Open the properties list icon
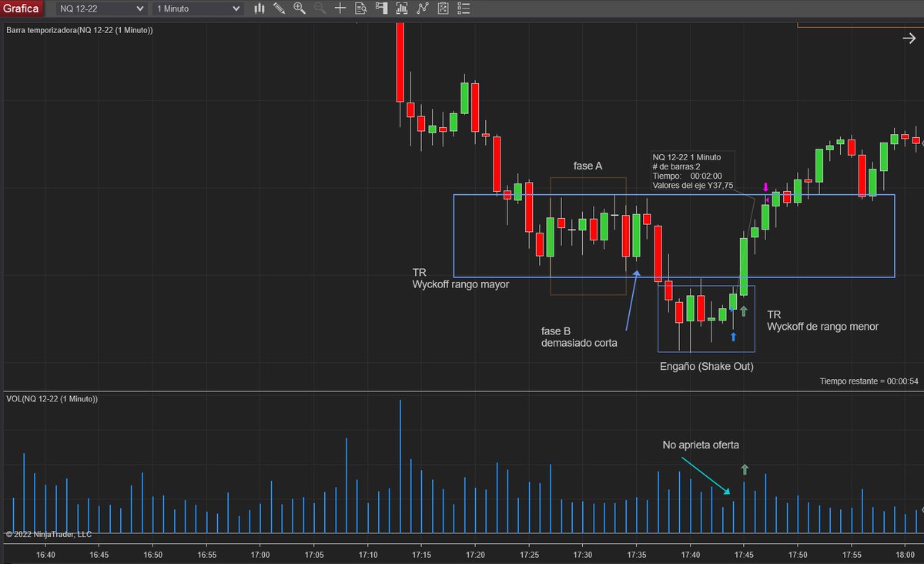Viewport: 924px width, 564px height. pos(463,8)
